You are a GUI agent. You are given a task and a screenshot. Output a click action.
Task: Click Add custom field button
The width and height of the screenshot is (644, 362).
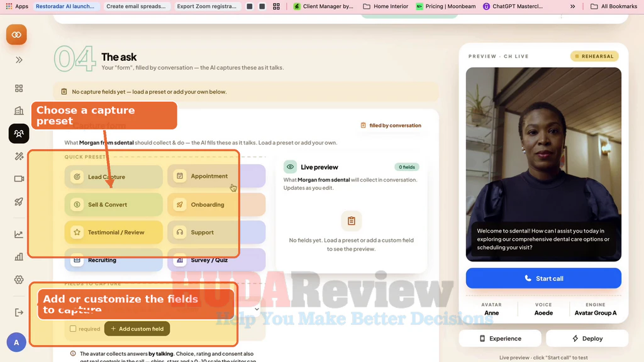point(137,329)
